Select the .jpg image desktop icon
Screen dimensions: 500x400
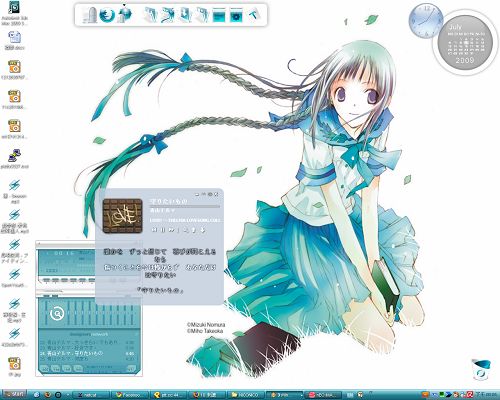[14, 367]
